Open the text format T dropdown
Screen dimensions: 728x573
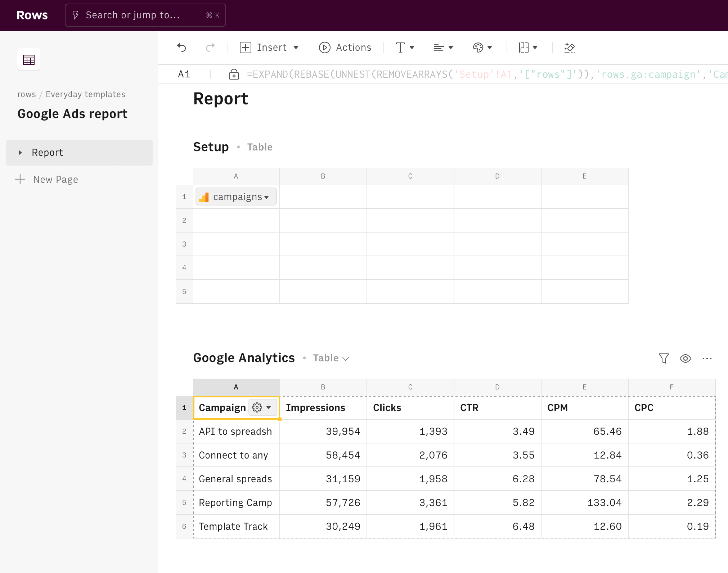point(405,48)
